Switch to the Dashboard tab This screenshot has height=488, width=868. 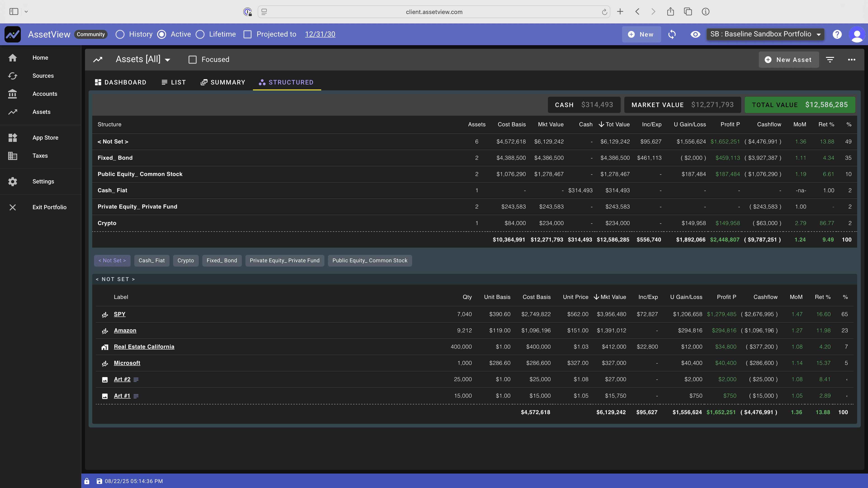pos(121,82)
